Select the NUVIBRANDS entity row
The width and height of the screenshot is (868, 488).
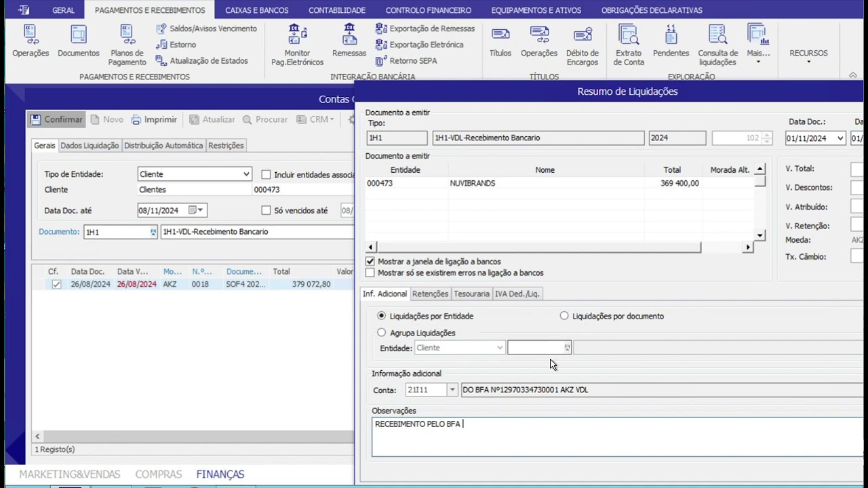click(559, 184)
